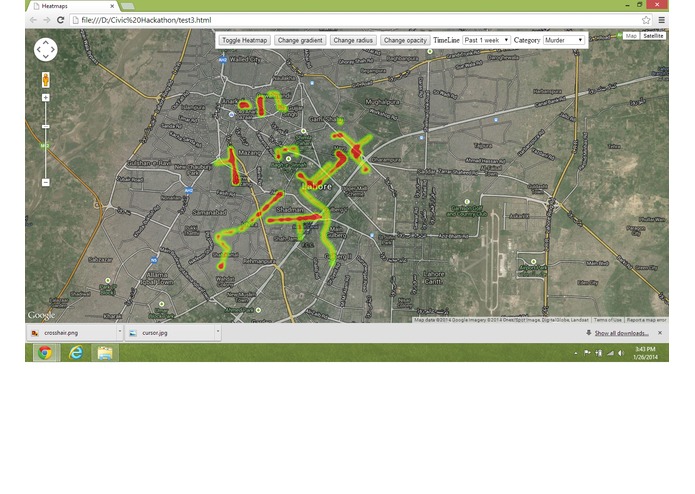Viewport: 695px width, 494px height.
Task: Click the Action Center flag icon
Action: [587, 353]
